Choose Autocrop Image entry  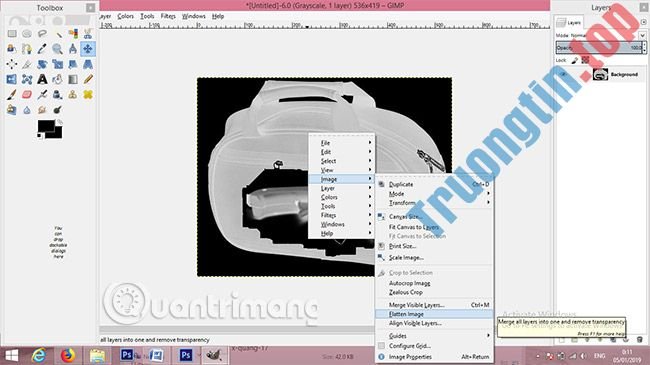click(434, 283)
